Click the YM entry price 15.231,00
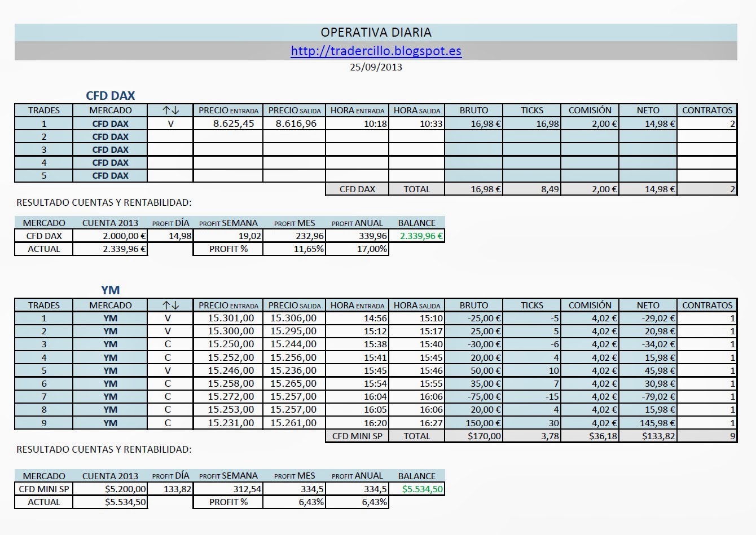This screenshot has height=535, width=756. 231,423
